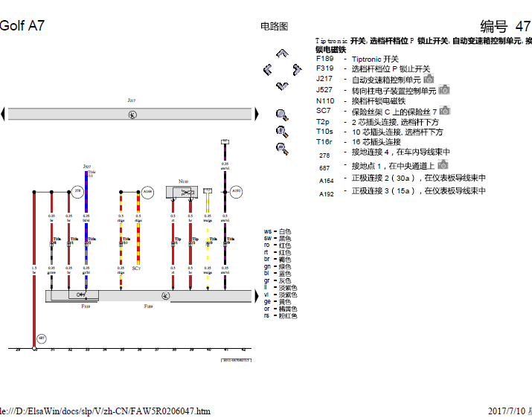
Task: Select legend entry J527 转向柱电子装置控制单元
Action: click(376, 91)
